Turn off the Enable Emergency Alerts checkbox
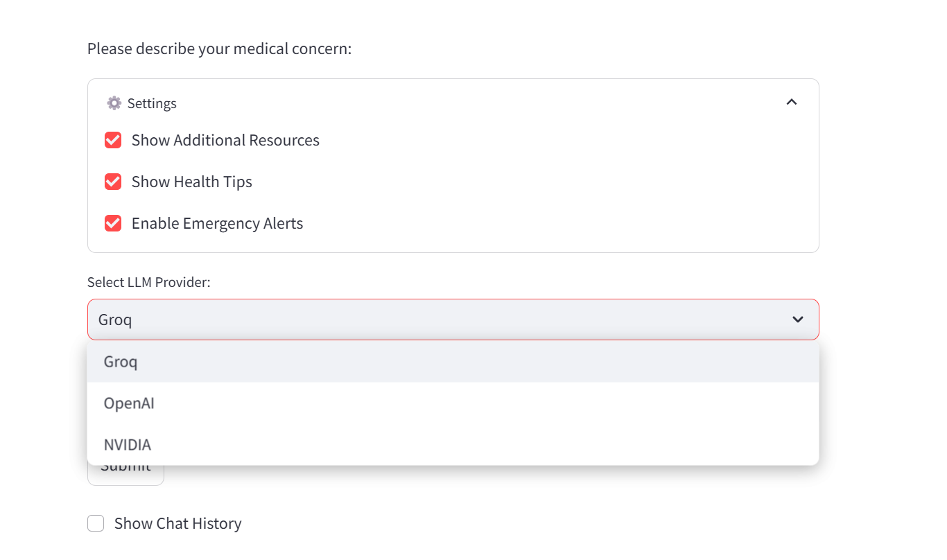 coord(113,223)
